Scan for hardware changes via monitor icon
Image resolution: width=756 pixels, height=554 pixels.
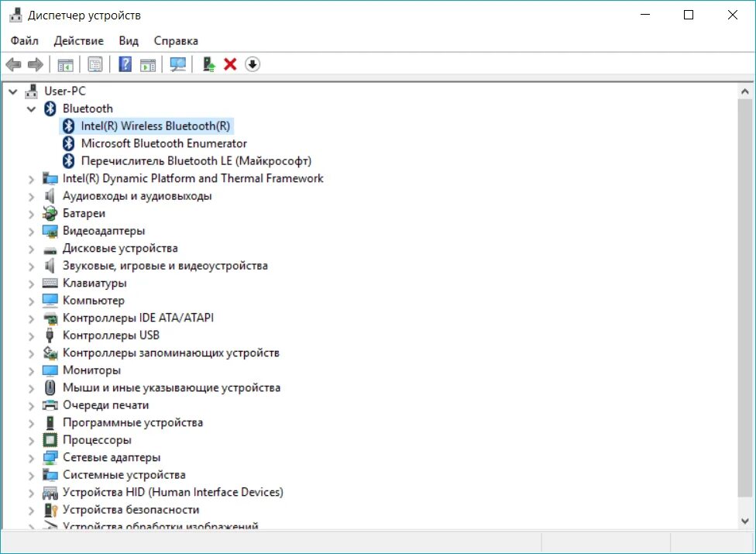click(178, 64)
